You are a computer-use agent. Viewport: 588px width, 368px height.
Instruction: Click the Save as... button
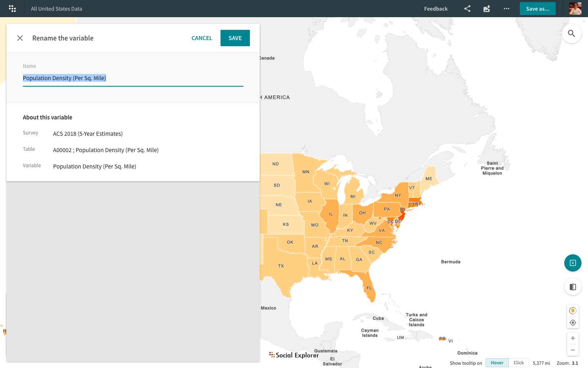click(x=537, y=8)
